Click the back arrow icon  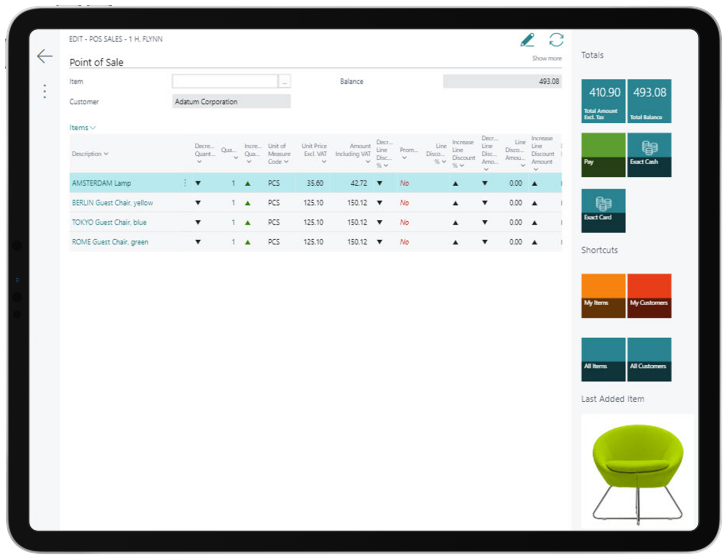[x=45, y=56]
